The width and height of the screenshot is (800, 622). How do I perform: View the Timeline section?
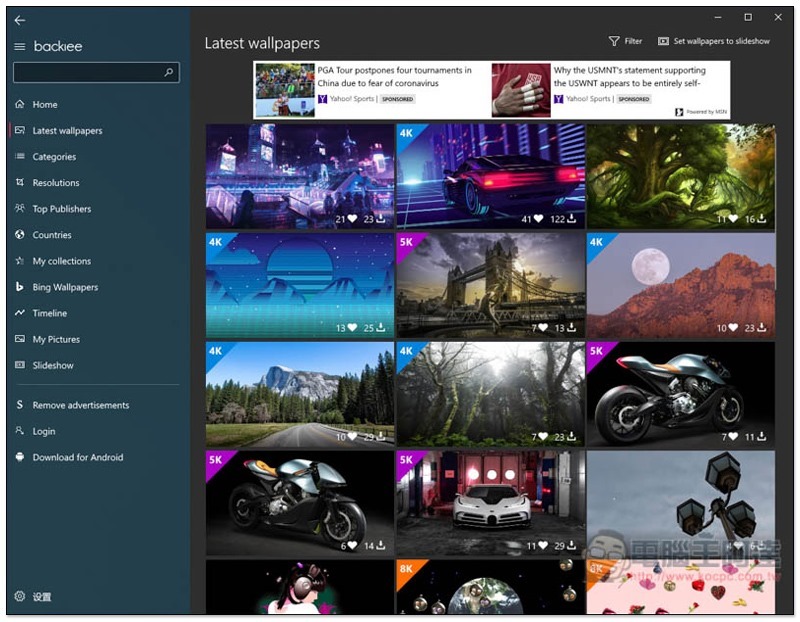[x=49, y=313]
